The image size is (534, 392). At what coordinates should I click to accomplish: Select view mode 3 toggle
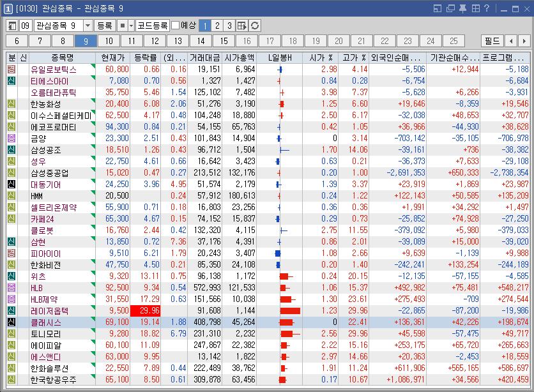pyautogui.click(x=229, y=26)
